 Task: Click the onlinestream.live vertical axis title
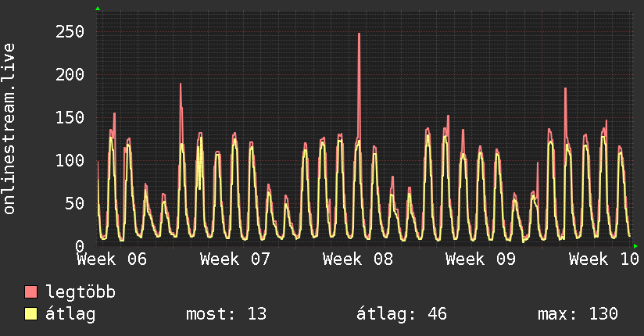[9, 129]
